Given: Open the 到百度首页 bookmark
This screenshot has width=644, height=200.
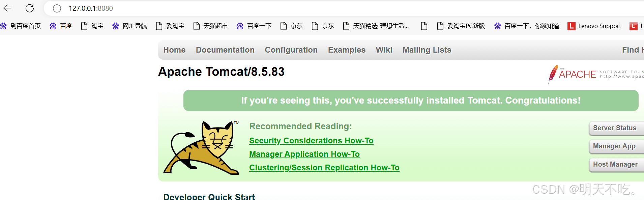Looking at the screenshot, I should tap(21, 26).
